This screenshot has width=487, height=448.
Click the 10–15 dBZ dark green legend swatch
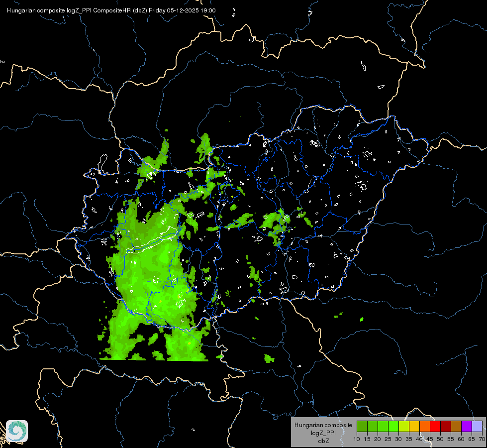(x=362, y=426)
